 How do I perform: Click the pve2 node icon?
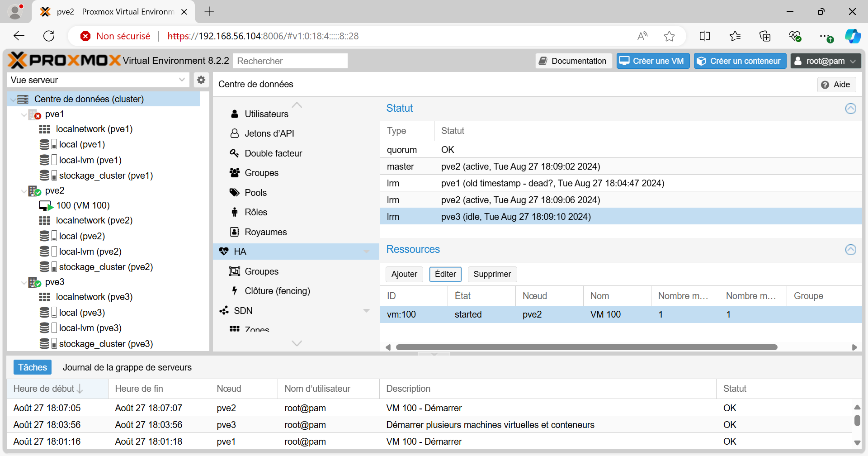click(x=35, y=191)
